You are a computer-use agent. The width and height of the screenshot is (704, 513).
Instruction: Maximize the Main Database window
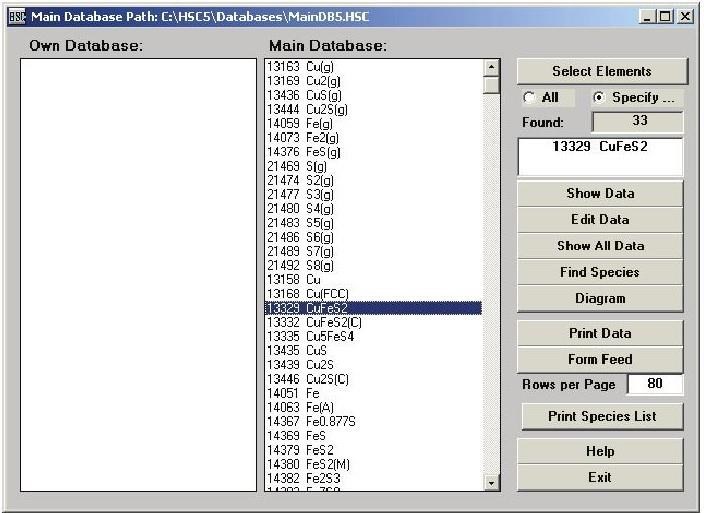tap(666, 17)
